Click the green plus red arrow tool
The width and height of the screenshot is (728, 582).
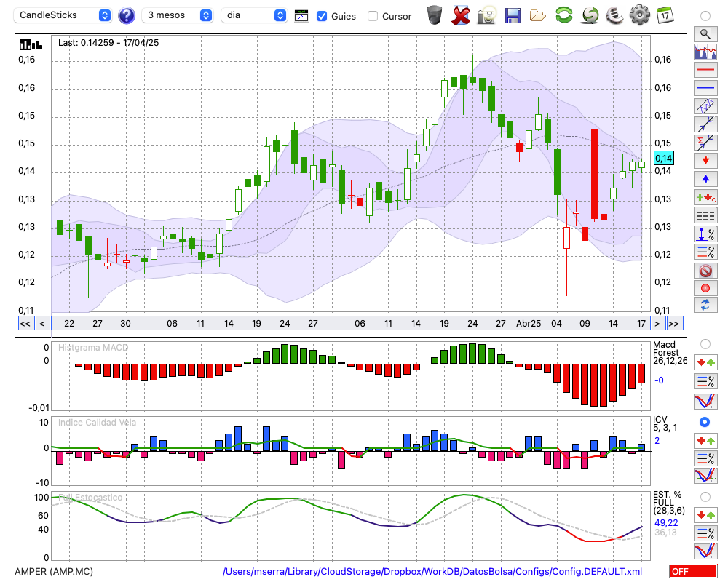coord(705,197)
